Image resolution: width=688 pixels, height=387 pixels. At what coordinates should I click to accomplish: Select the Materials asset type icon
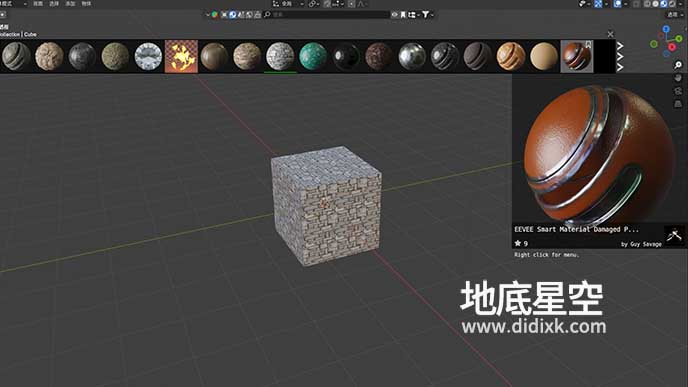pos(233,14)
